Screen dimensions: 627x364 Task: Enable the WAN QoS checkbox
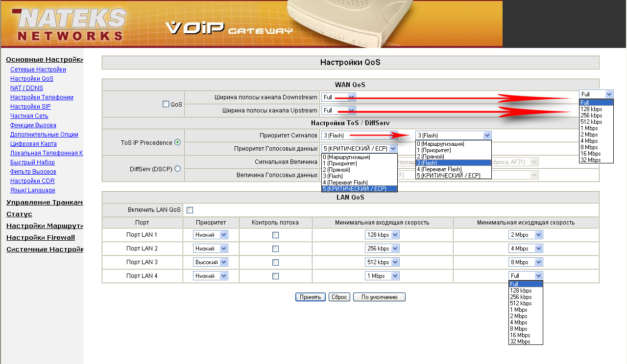166,104
